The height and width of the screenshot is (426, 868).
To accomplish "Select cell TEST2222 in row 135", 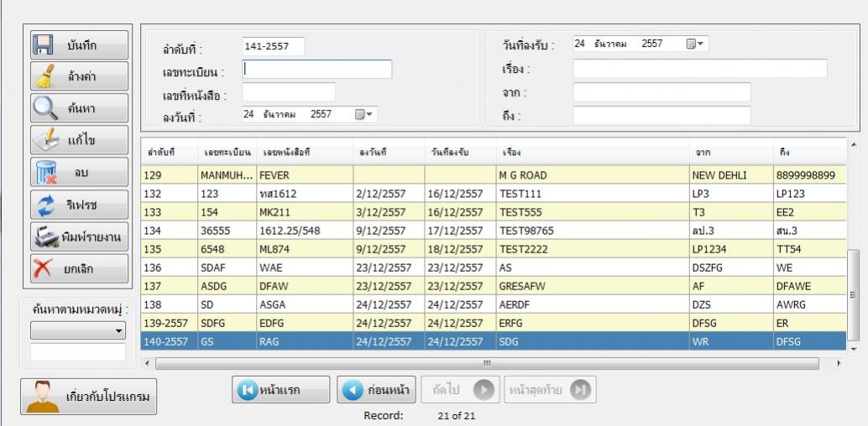I will click(593, 250).
